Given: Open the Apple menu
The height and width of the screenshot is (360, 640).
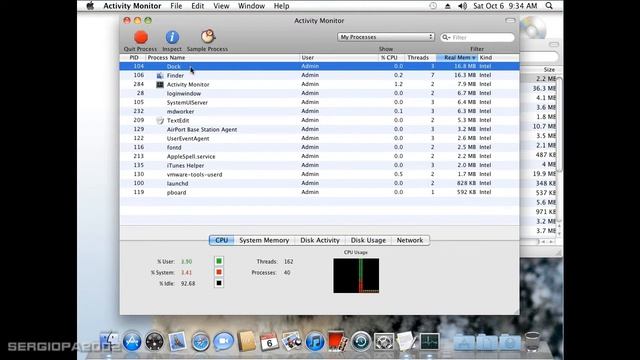Looking at the screenshot, I should click(90, 6).
